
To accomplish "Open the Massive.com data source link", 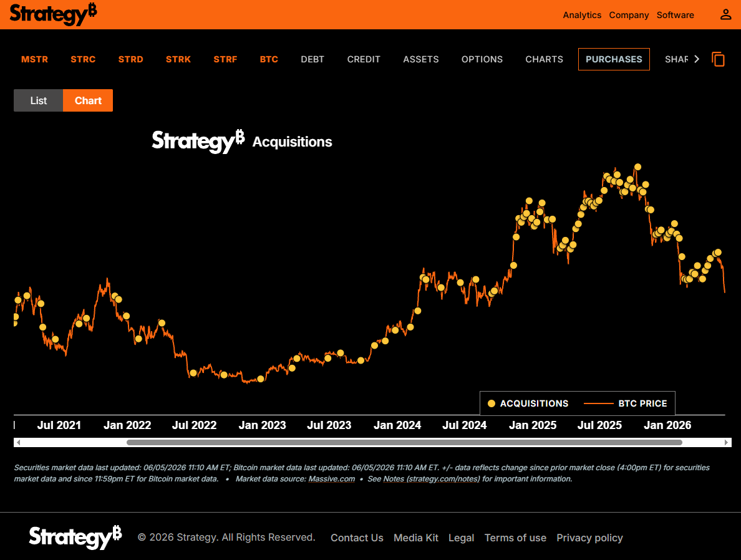I will pos(331,479).
